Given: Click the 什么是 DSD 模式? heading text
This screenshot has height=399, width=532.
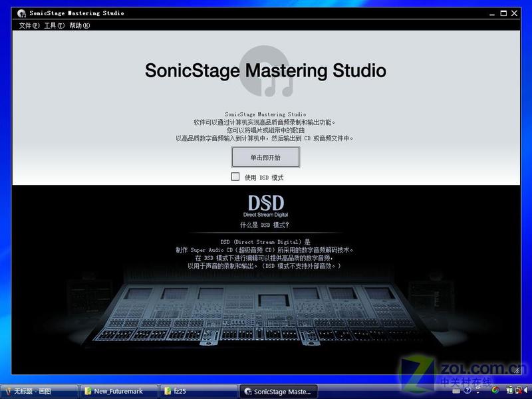Looking at the screenshot, I should click(x=265, y=225).
